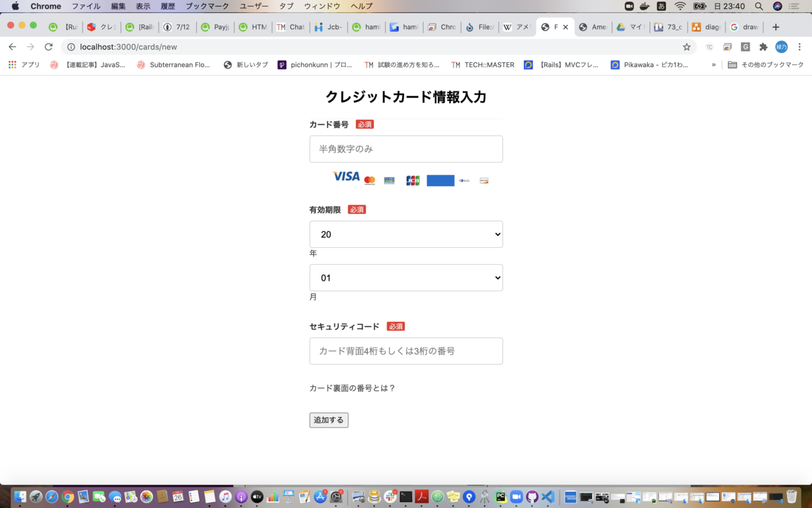Open Google Chrome in the Dock
Image resolution: width=812 pixels, height=508 pixels.
coord(68,497)
